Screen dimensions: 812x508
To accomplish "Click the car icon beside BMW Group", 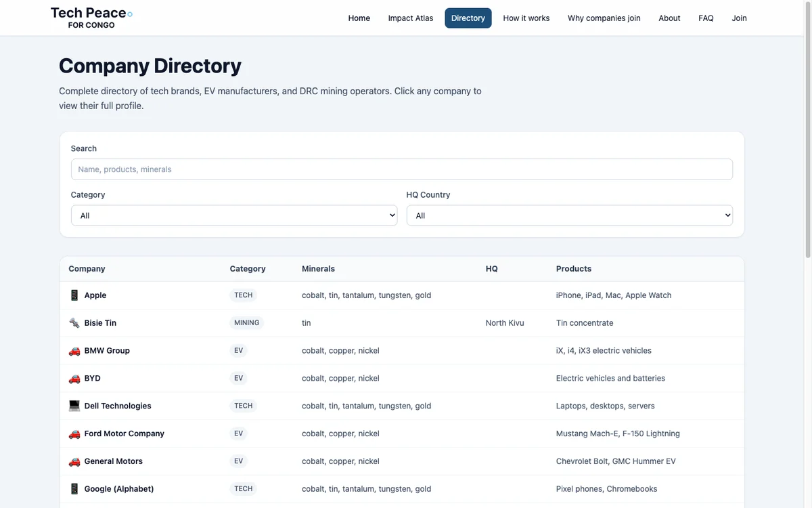I will point(74,351).
